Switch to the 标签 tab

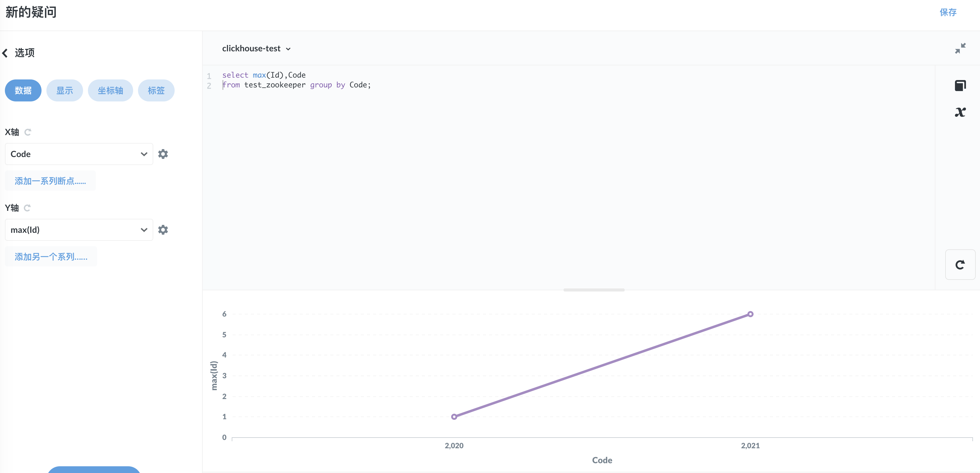pos(156,91)
